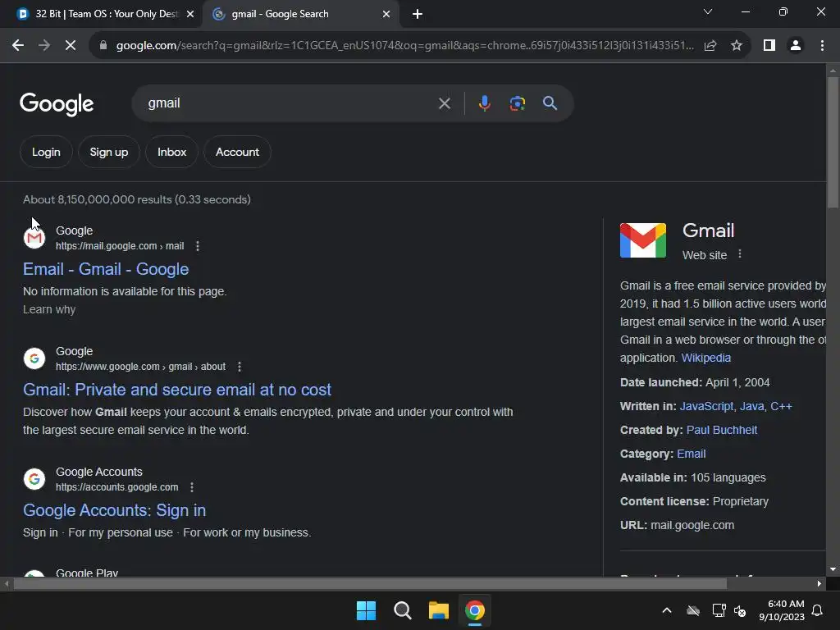This screenshot has width=840, height=630.
Task: Click the Google Accounts site name
Action: (99, 472)
